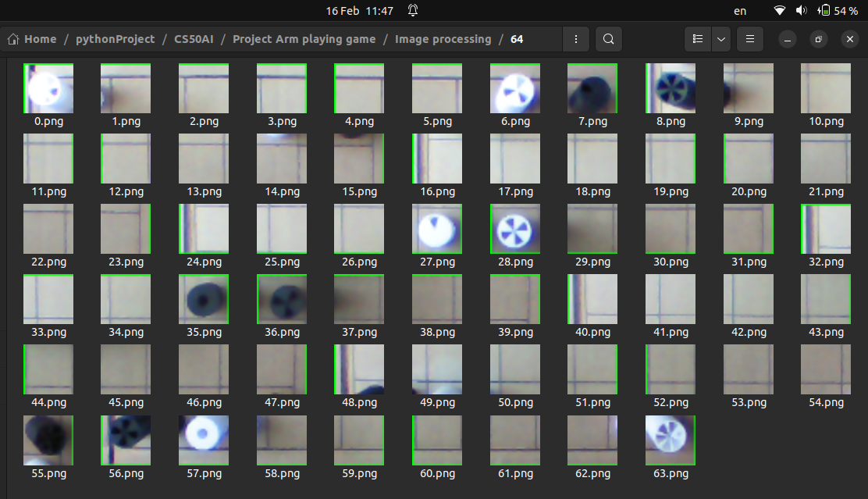Go up to the Image processing folder

(x=443, y=39)
